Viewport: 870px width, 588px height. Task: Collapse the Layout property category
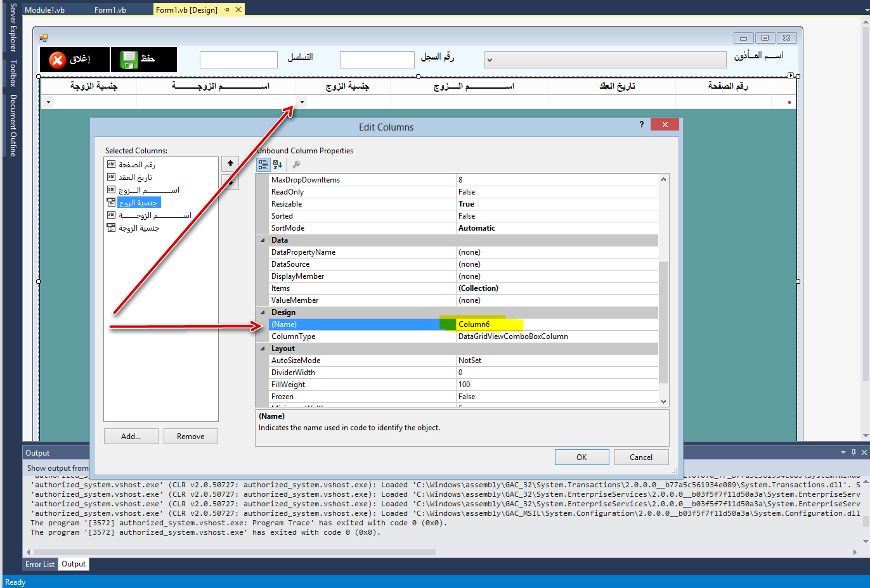[263, 348]
